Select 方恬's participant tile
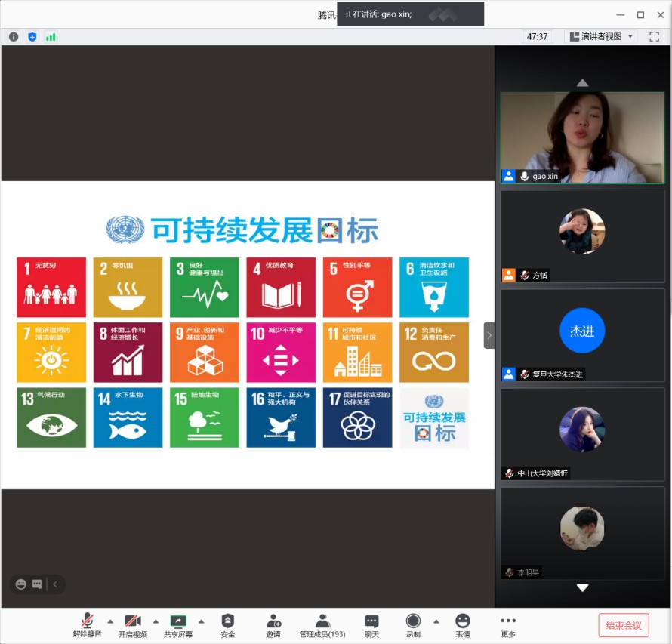Viewport: 672px width, 644px height. (x=582, y=236)
